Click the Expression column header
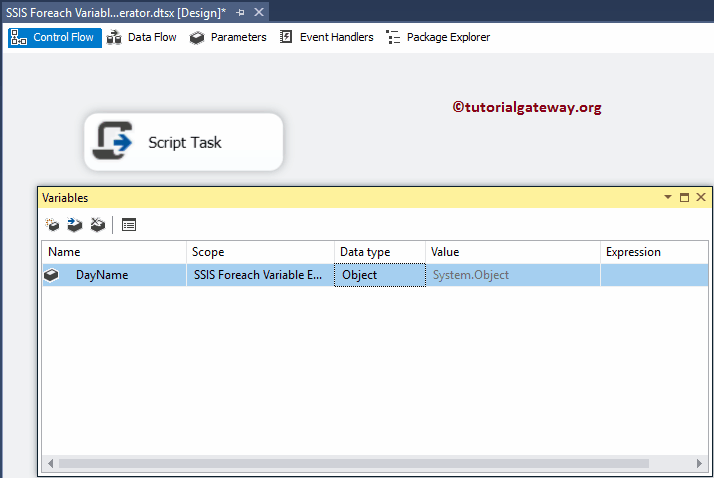 [654, 252]
